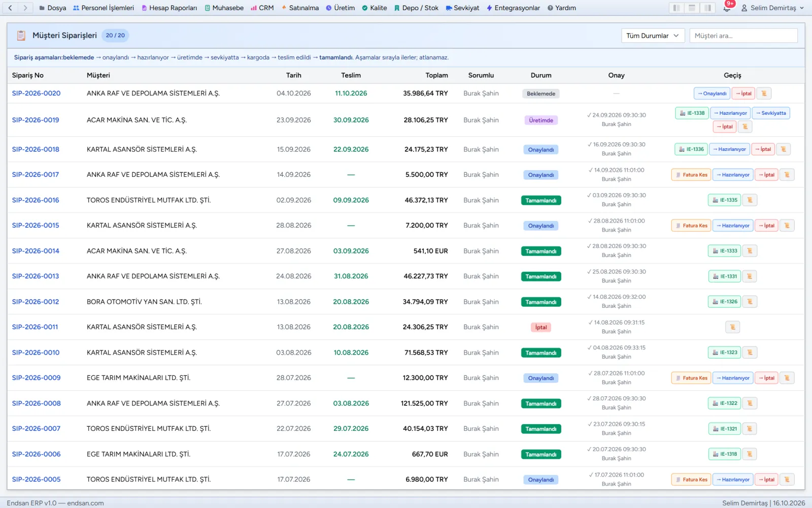Image resolution: width=812 pixels, height=508 pixels.
Task: Move SIP-2026-0020 to Onaylandı
Action: [x=712, y=93]
